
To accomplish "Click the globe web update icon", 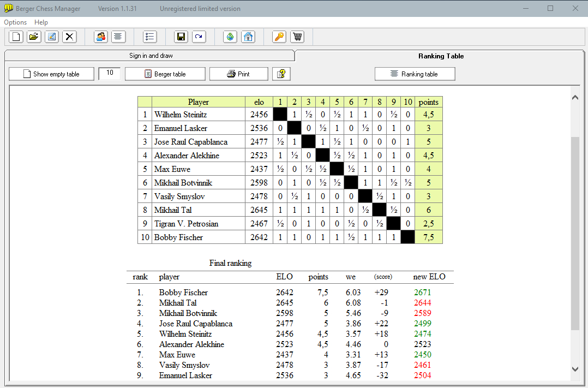I will [x=230, y=37].
